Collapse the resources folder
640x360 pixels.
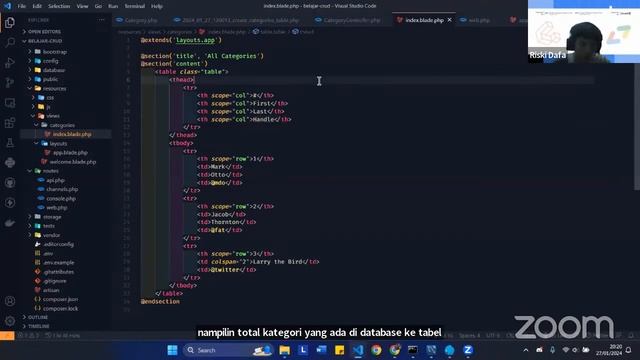pos(54,89)
